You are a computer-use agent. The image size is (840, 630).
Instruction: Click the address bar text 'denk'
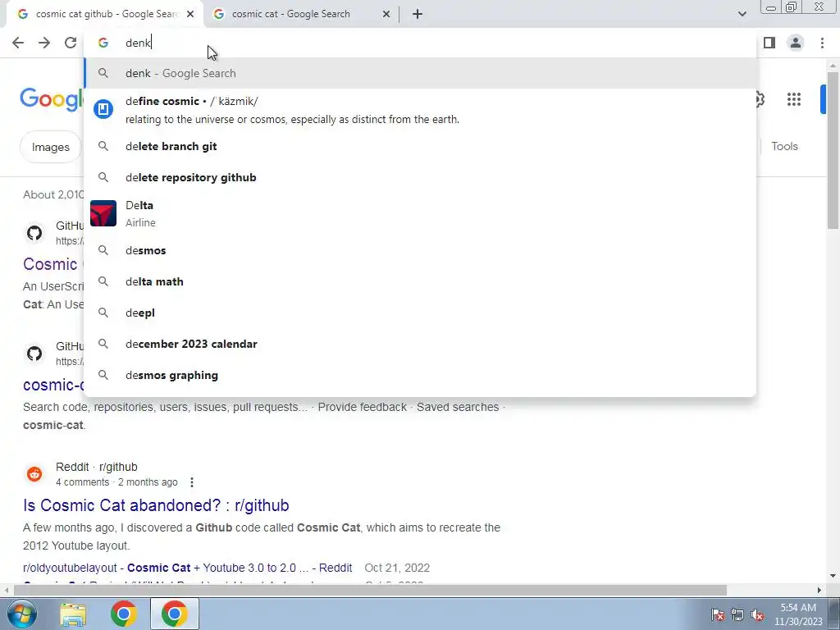pos(138,43)
